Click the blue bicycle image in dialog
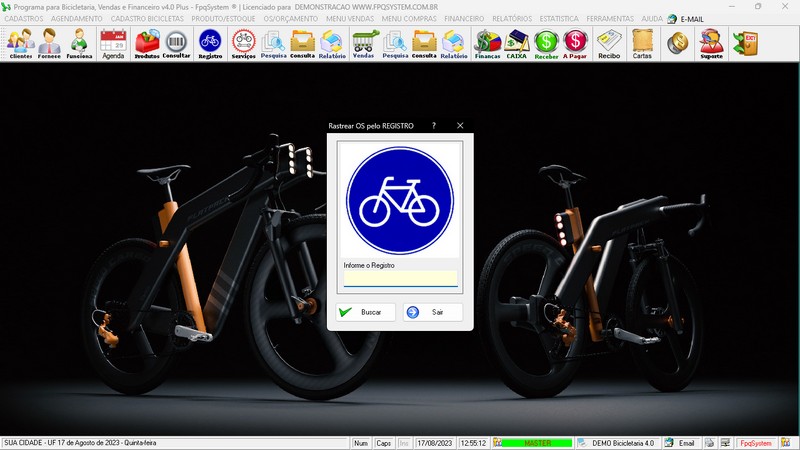This screenshot has height=450, width=800. (x=401, y=201)
